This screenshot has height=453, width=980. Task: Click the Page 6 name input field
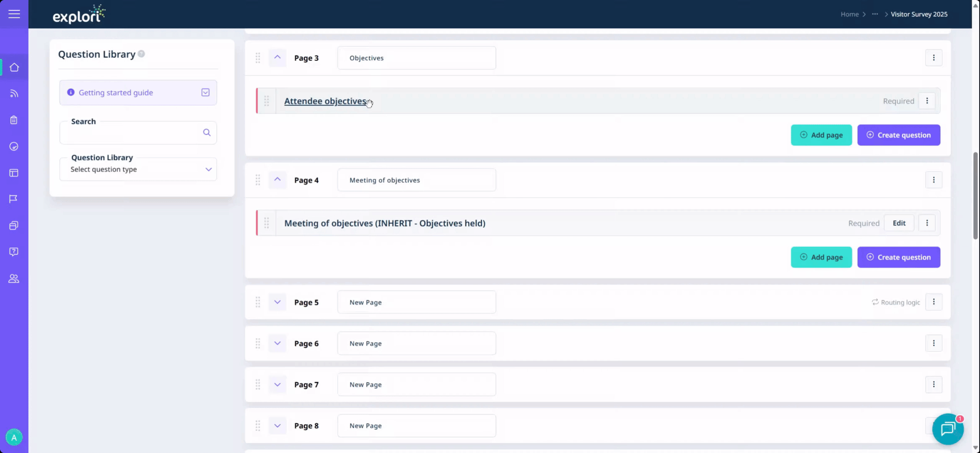[x=416, y=344]
